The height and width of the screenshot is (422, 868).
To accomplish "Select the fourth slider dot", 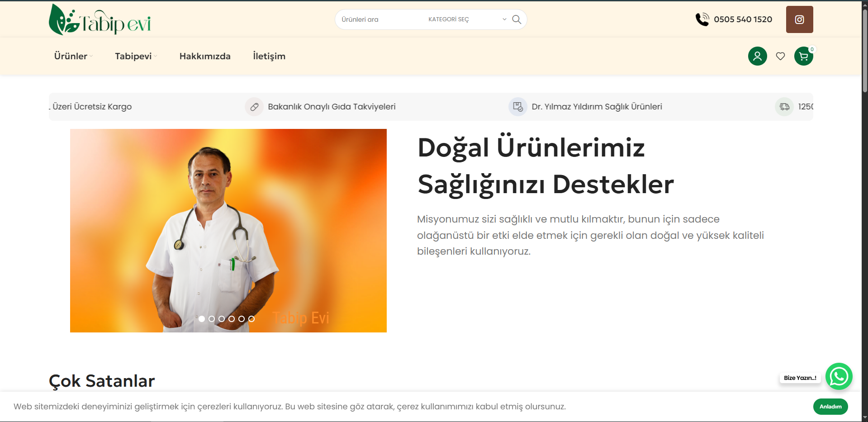I will (x=232, y=319).
